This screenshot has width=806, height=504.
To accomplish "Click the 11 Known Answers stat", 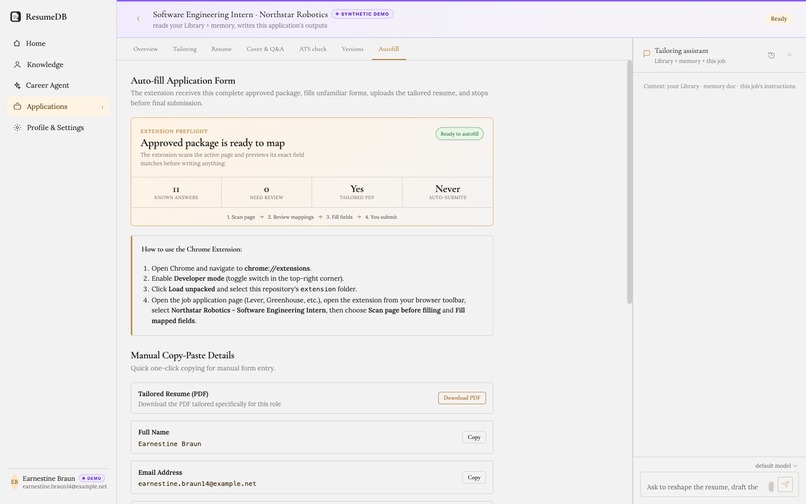I will click(176, 192).
